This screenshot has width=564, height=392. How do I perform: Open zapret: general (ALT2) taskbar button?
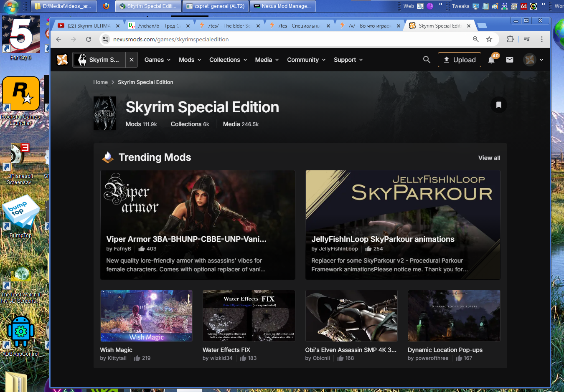[x=215, y=6]
